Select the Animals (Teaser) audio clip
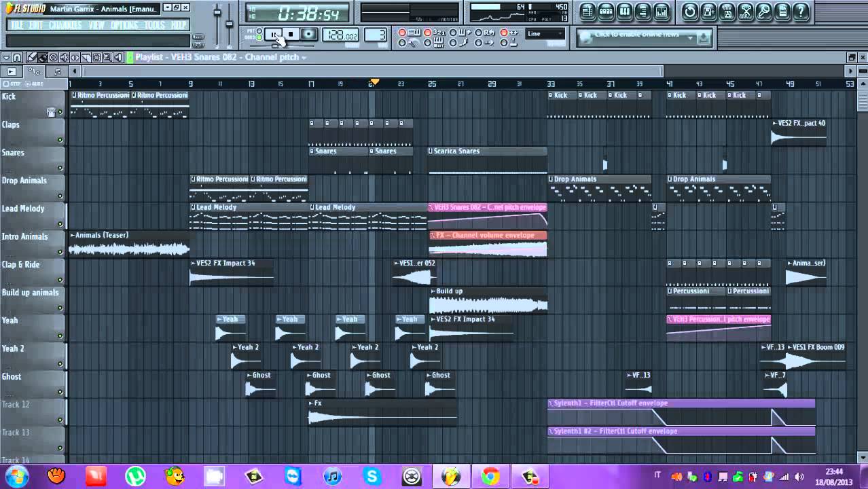868x489 pixels. [x=129, y=244]
